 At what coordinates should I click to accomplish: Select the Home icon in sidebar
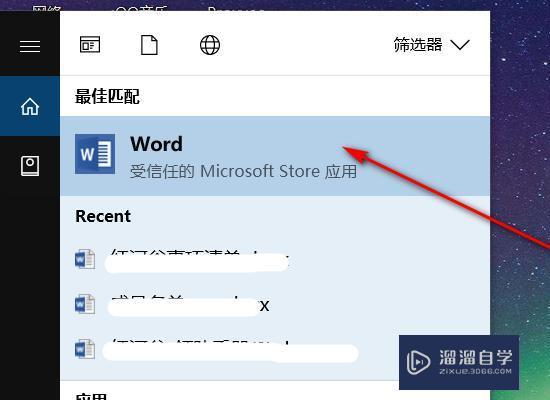pos(30,106)
